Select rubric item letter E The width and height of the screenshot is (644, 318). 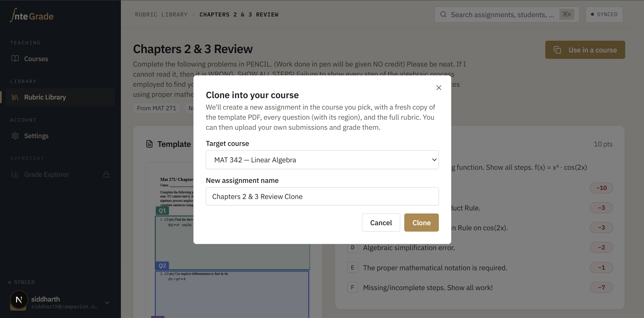click(x=353, y=268)
